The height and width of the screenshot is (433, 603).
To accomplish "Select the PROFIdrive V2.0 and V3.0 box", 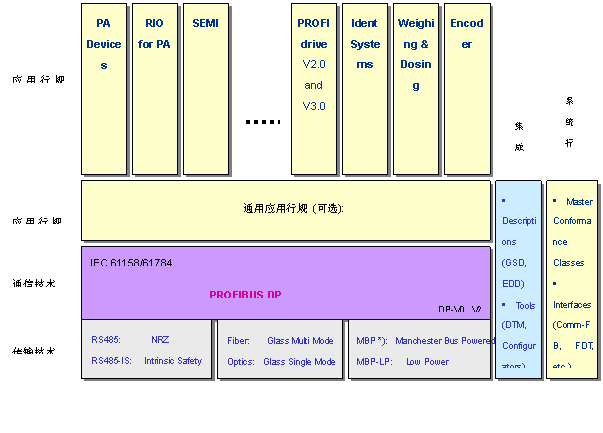I will pos(314,89).
